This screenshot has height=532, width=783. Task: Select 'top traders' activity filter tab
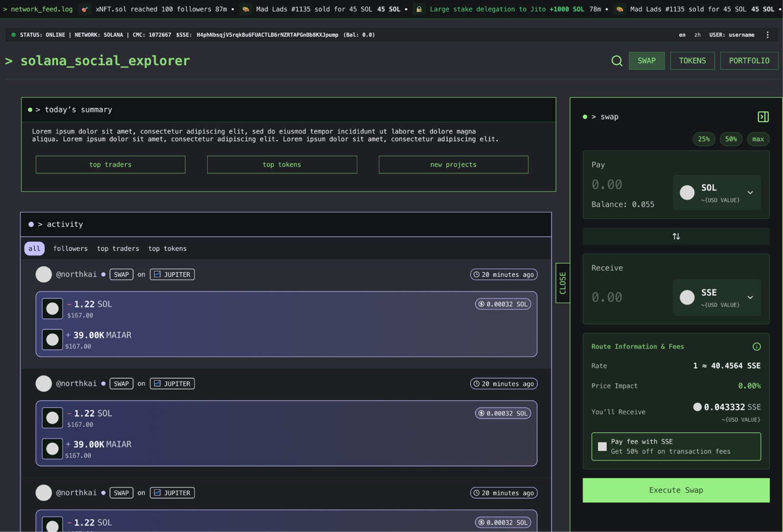(118, 248)
